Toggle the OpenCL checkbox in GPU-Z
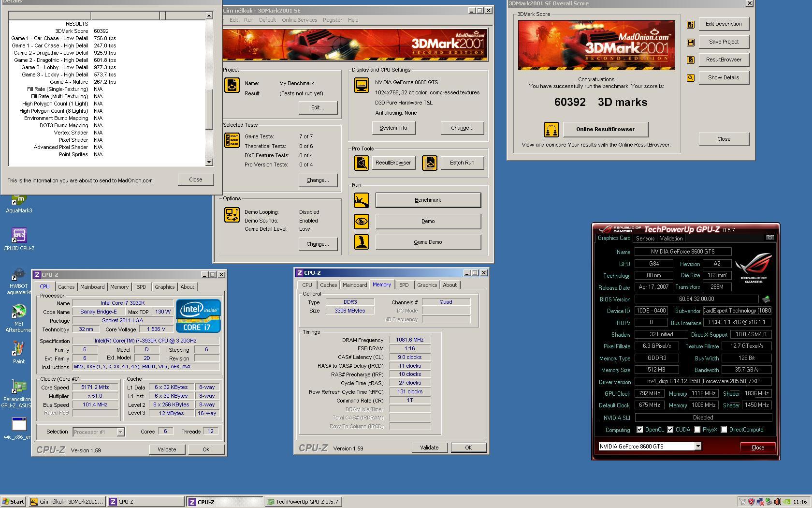The width and height of the screenshot is (812, 508). pos(640,430)
